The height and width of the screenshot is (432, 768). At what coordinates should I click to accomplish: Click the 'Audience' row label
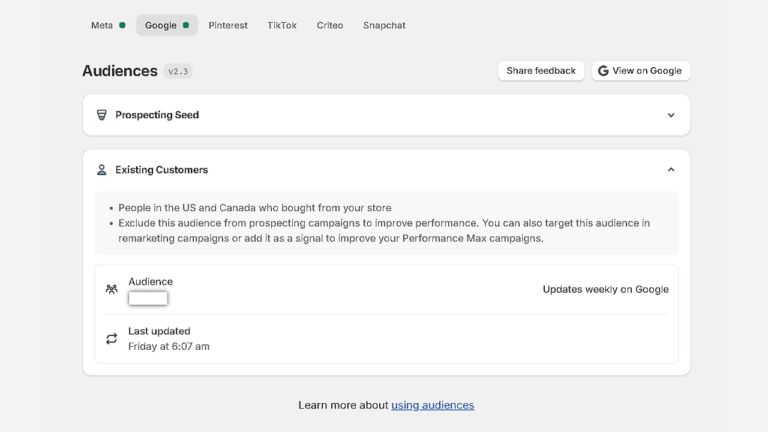[x=150, y=282]
